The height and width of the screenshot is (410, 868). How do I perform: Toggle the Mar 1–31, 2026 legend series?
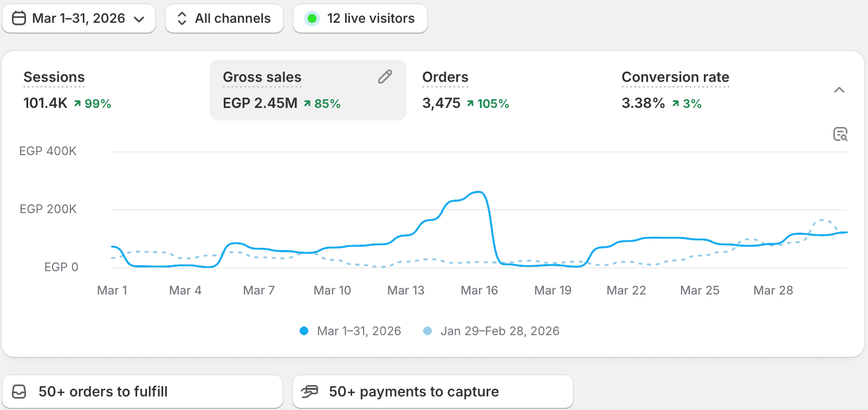tap(350, 331)
